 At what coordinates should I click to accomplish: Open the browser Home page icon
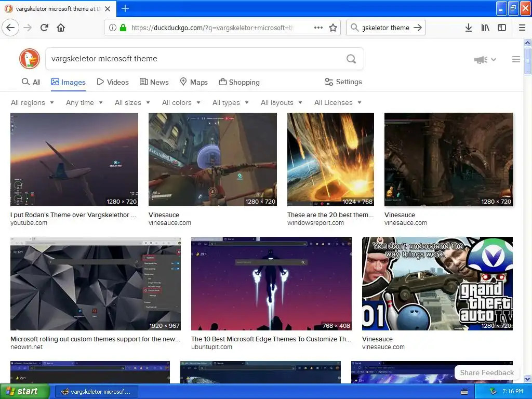coord(61,28)
